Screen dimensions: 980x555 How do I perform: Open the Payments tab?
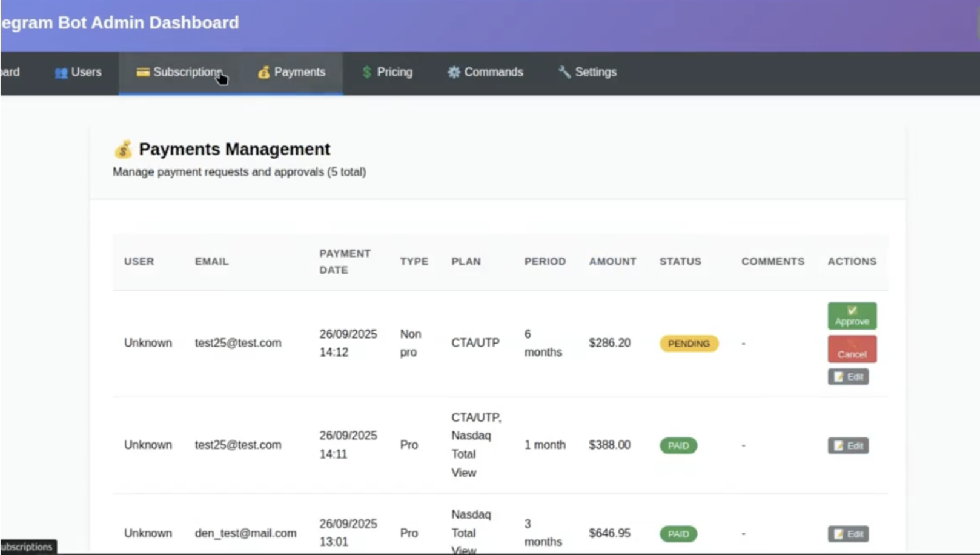point(291,72)
